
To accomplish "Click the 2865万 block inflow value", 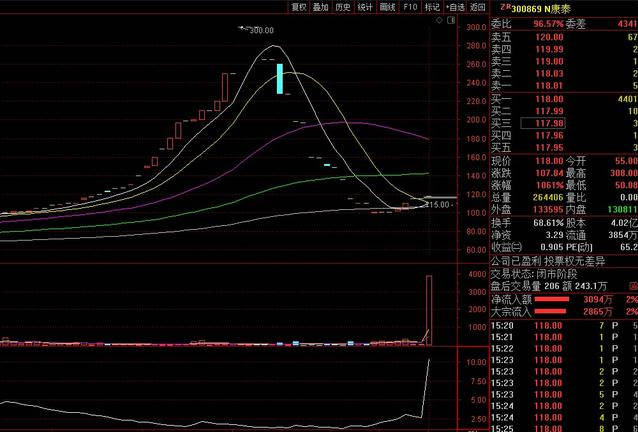I will 598,312.
